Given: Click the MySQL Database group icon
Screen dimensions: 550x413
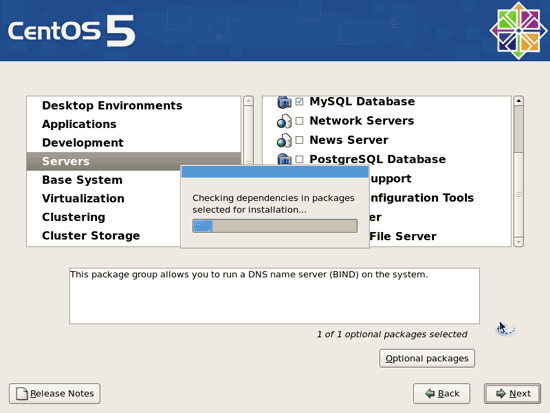Looking at the screenshot, I should (284, 102).
